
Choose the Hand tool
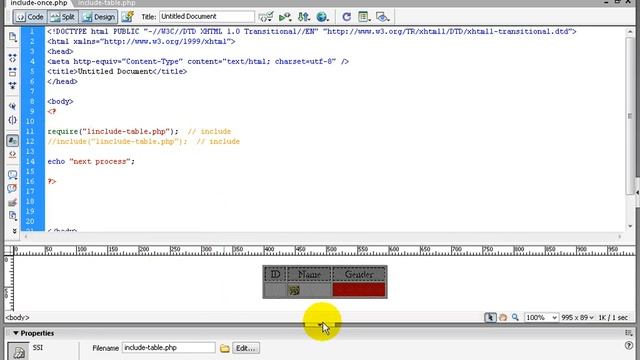[x=503, y=317]
